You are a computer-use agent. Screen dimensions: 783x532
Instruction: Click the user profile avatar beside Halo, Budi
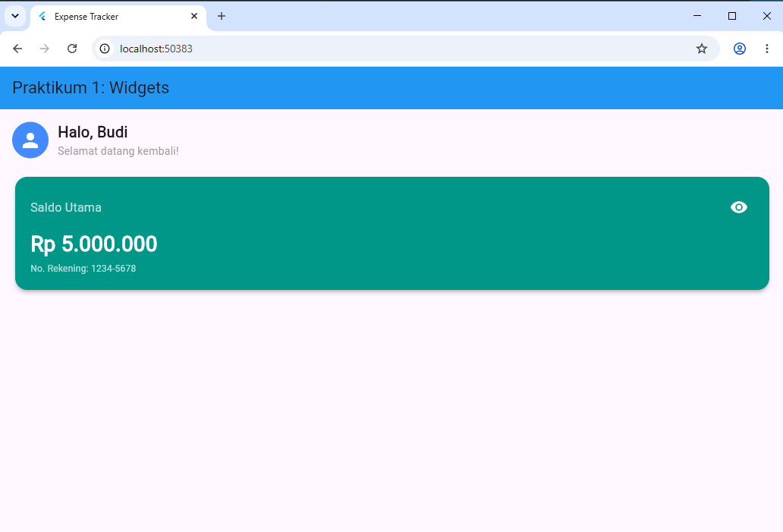(30, 140)
